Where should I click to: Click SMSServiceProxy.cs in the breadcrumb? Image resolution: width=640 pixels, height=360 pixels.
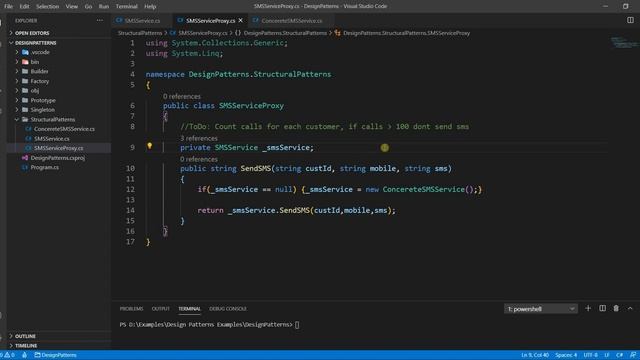[203, 33]
